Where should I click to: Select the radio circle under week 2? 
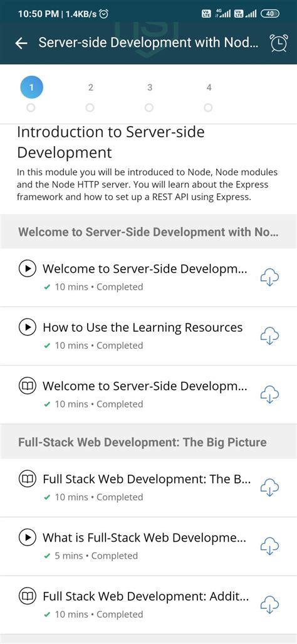[90, 108]
